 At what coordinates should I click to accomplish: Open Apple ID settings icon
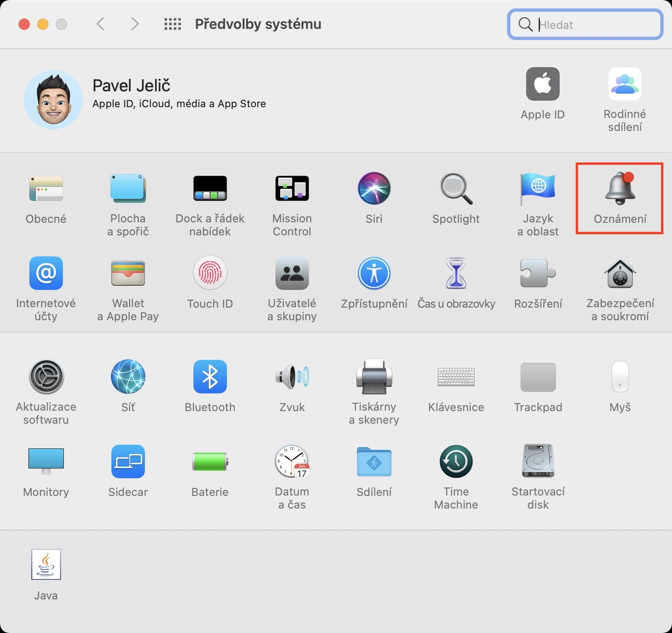point(543,84)
